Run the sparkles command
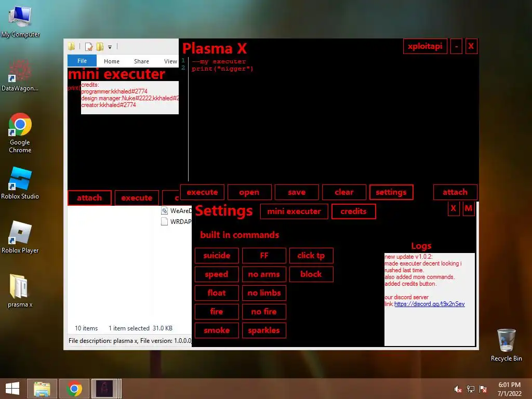 [x=264, y=330]
